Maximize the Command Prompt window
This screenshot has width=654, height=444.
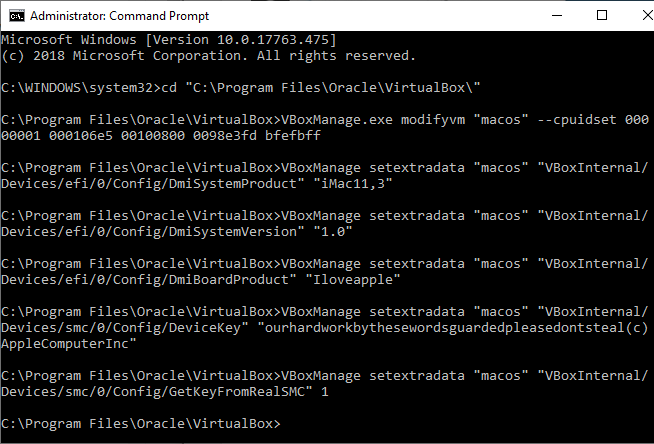(x=601, y=16)
